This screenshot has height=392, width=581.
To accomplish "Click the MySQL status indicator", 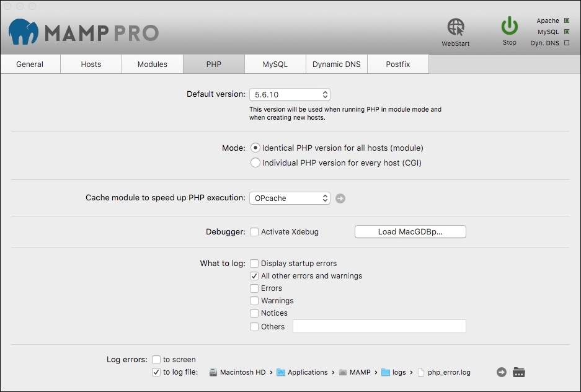I will 567,32.
